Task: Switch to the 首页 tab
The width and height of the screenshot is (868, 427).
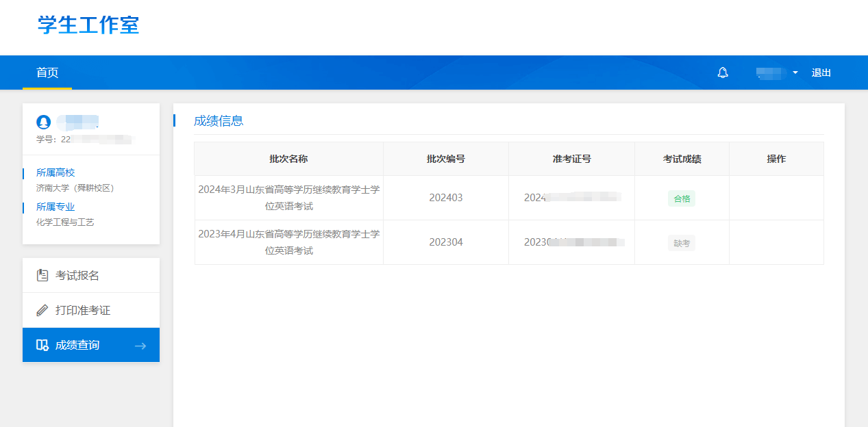Action: (x=47, y=72)
